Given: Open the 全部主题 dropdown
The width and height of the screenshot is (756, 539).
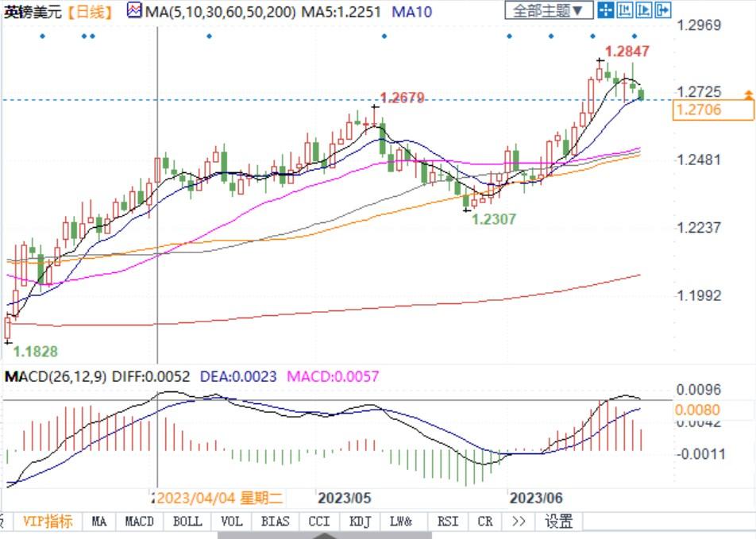Looking at the screenshot, I should click(x=549, y=10).
